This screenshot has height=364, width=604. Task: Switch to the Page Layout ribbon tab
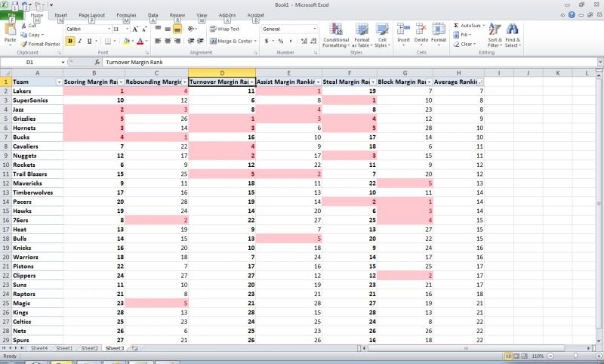(92, 14)
